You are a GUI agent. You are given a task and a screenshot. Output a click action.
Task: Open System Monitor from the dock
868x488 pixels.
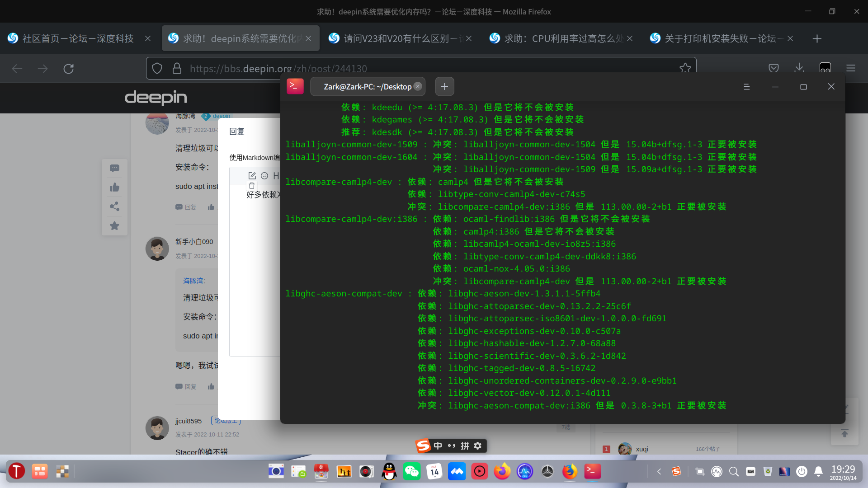pos(525,471)
